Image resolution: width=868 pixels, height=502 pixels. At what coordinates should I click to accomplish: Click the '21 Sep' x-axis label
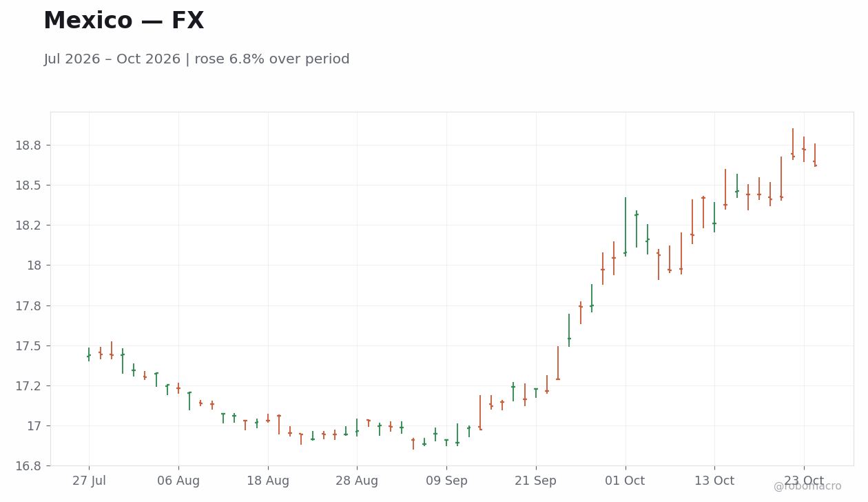pyautogui.click(x=536, y=481)
